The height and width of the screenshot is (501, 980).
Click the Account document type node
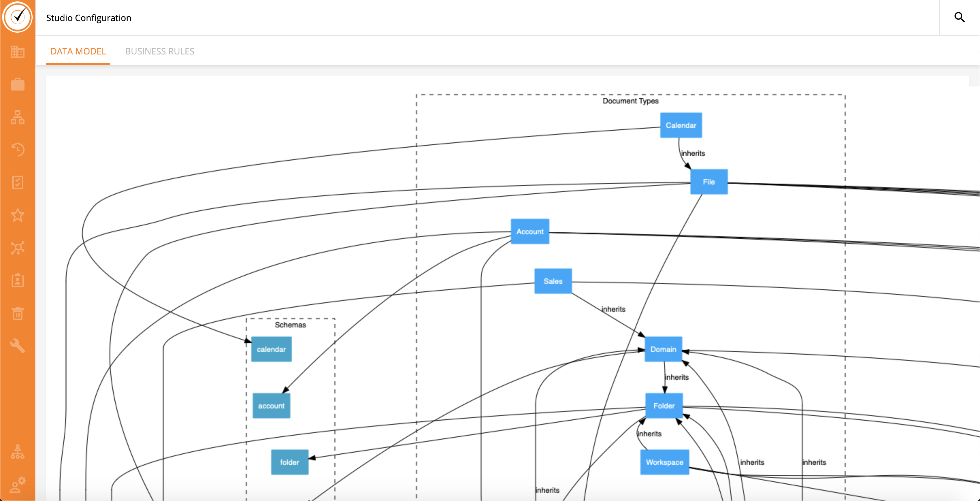pos(529,231)
